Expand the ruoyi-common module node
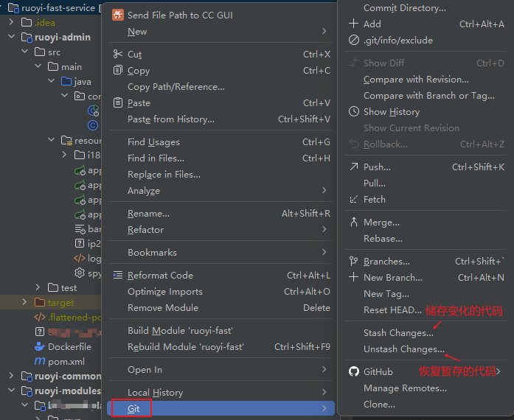The width and height of the screenshot is (514, 420). tap(12, 376)
